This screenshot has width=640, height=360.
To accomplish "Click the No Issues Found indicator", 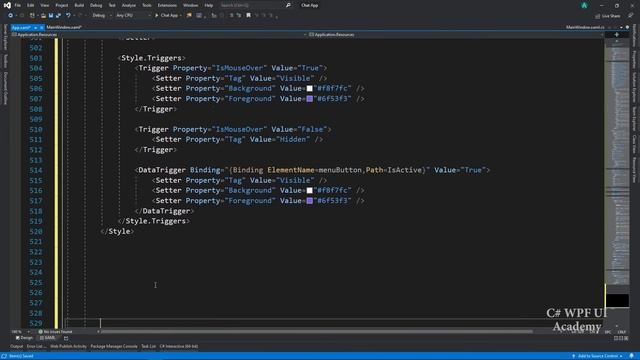I will click(55, 332).
